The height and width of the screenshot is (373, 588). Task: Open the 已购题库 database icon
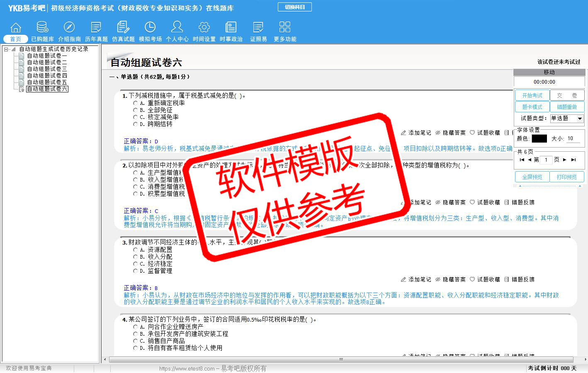pyautogui.click(x=42, y=28)
